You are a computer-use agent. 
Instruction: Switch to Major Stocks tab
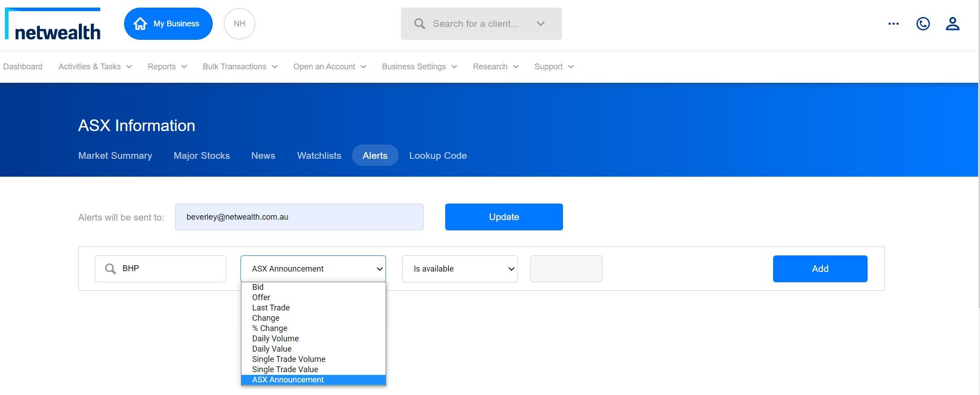click(202, 156)
